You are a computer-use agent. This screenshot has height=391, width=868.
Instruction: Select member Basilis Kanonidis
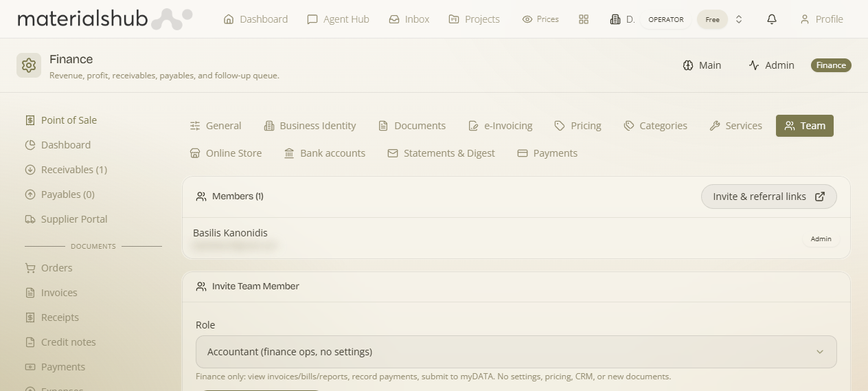tap(230, 233)
